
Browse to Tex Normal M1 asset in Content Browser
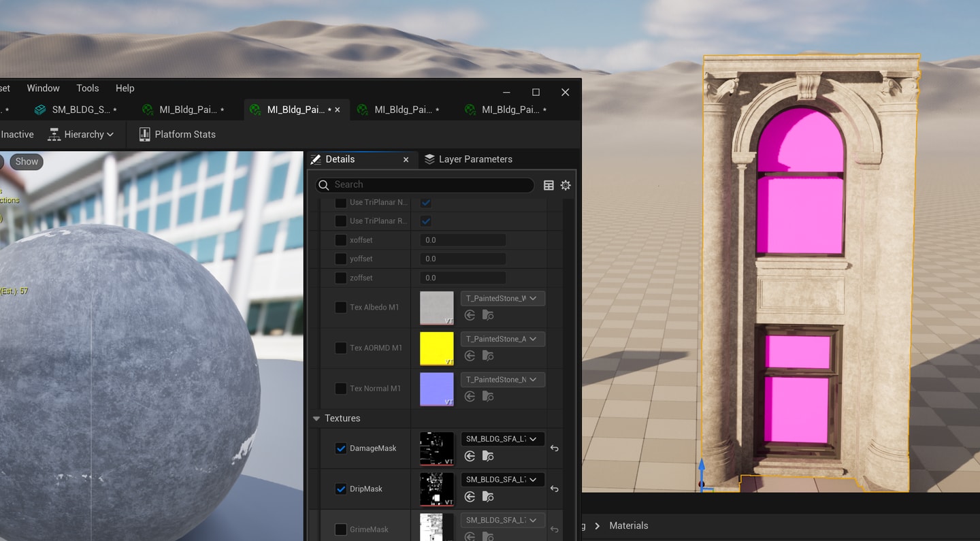[488, 397]
